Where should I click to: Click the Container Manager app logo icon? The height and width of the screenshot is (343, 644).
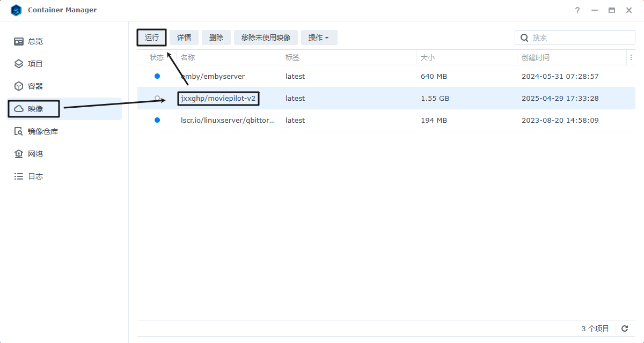point(16,10)
